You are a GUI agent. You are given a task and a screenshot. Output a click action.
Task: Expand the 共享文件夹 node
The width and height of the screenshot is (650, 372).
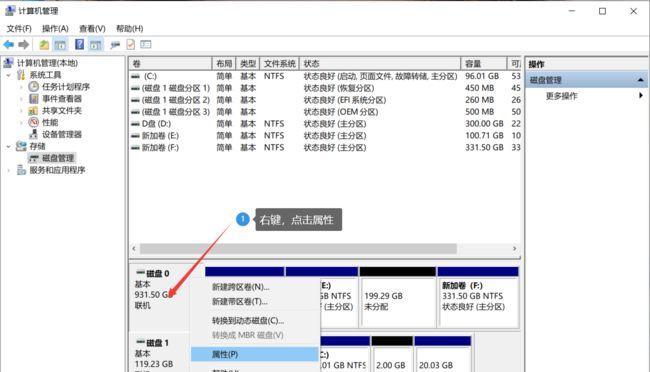click(x=22, y=111)
